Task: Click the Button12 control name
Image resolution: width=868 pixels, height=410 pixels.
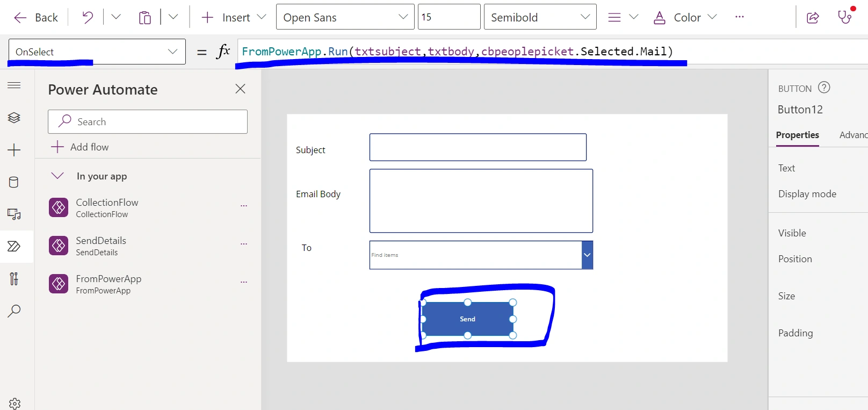Action: point(800,110)
